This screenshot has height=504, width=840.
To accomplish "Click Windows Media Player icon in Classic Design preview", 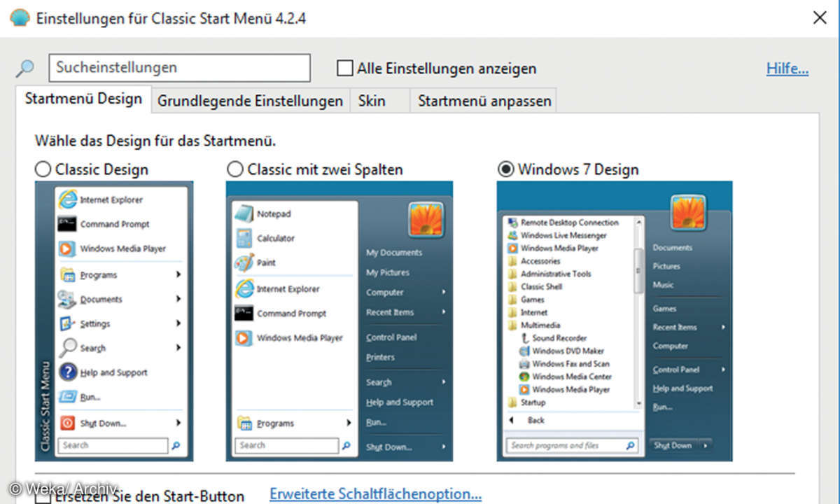I will (68, 248).
